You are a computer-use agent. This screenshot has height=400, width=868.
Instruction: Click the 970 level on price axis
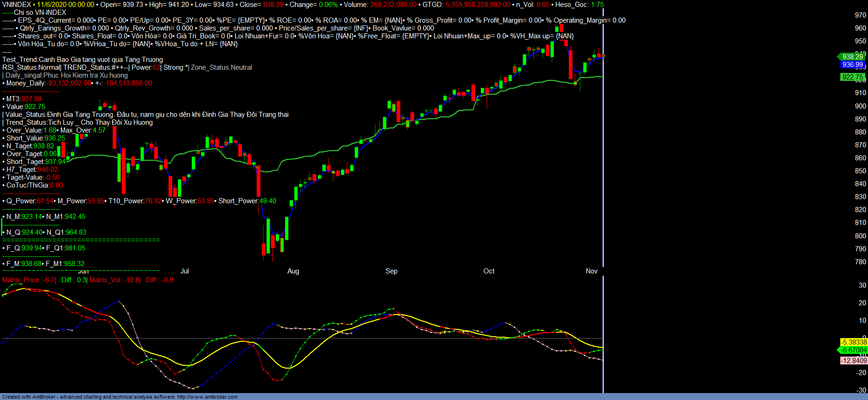click(860, 15)
